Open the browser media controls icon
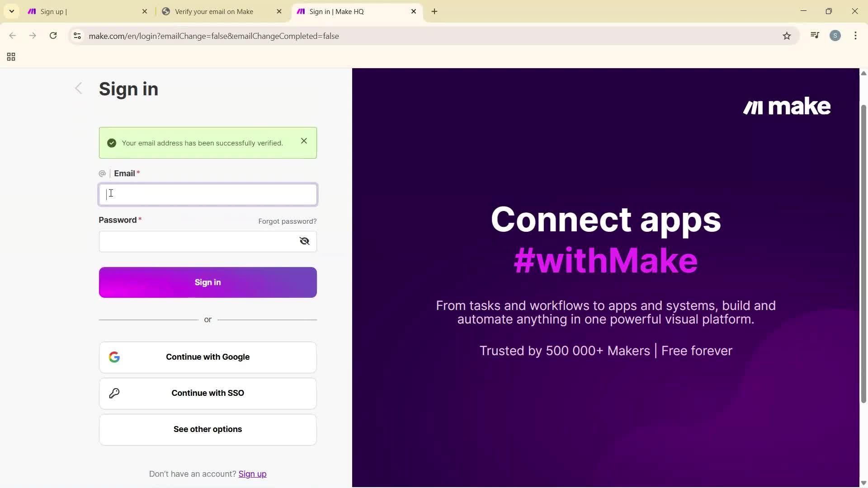Image resolution: width=868 pixels, height=488 pixels. (815, 35)
